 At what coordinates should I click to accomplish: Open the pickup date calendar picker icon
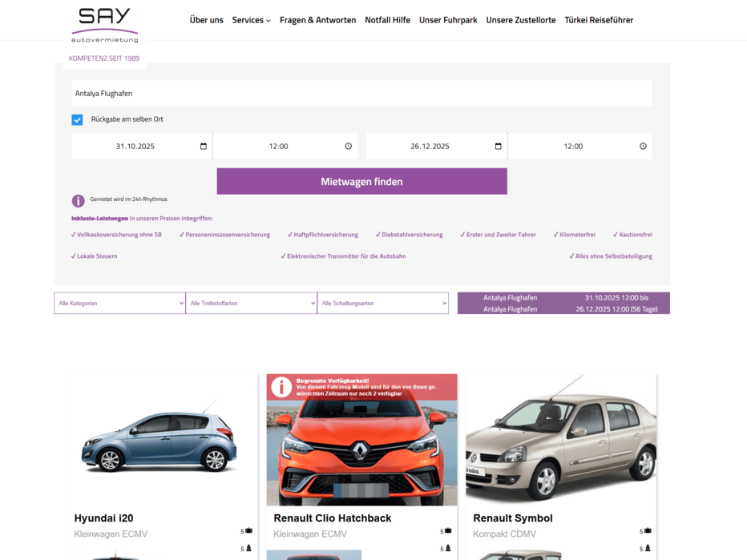[x=204, y=147]
